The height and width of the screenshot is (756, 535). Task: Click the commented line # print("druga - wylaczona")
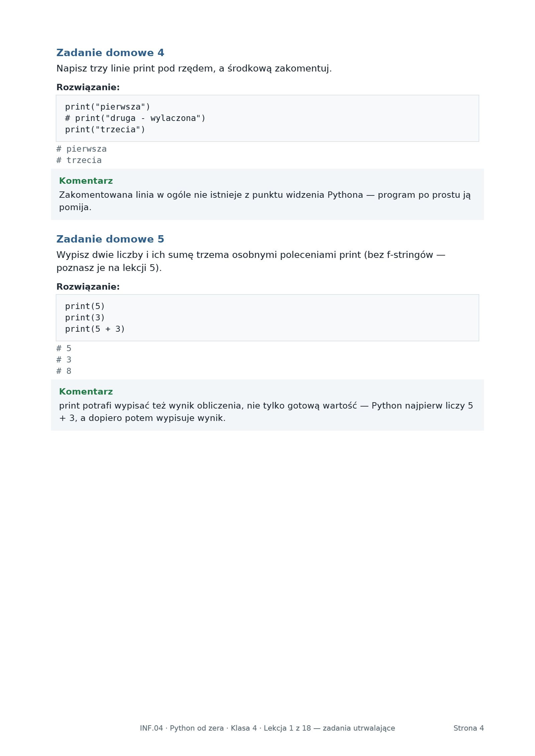(x=135, y=118)
